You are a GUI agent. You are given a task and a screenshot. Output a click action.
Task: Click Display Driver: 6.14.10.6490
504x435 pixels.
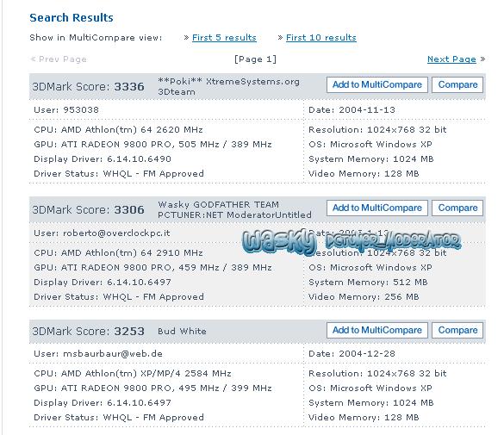click(103, 159)
